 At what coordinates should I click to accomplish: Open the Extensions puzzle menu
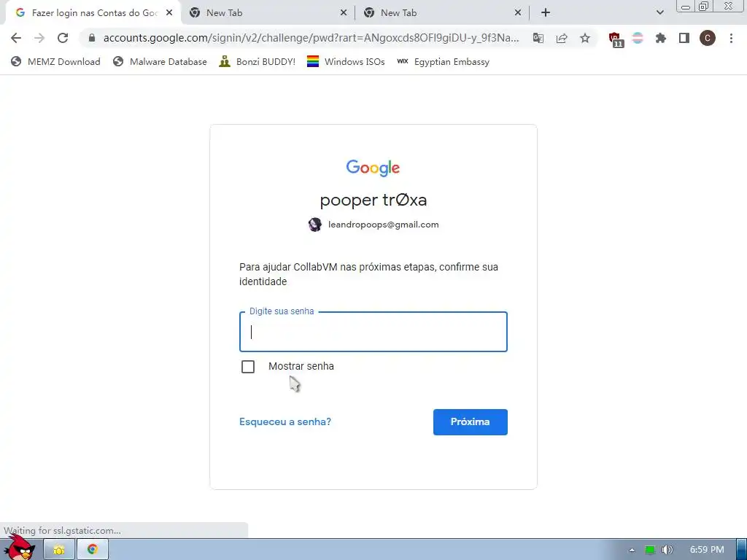coord(660,38)
